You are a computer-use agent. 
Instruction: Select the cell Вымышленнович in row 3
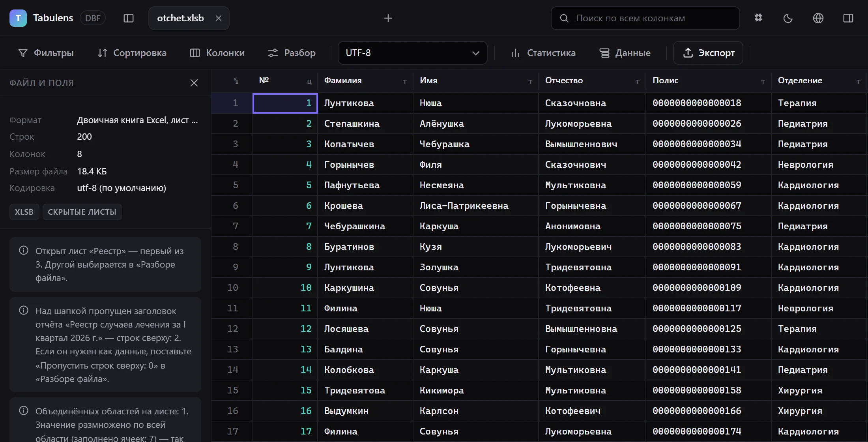[592, 144]
